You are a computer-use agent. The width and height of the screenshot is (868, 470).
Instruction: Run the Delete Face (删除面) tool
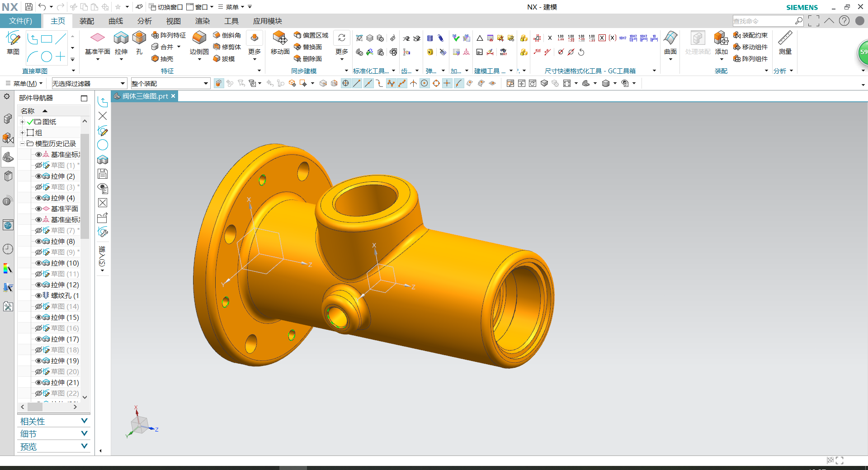pos(308,59)
